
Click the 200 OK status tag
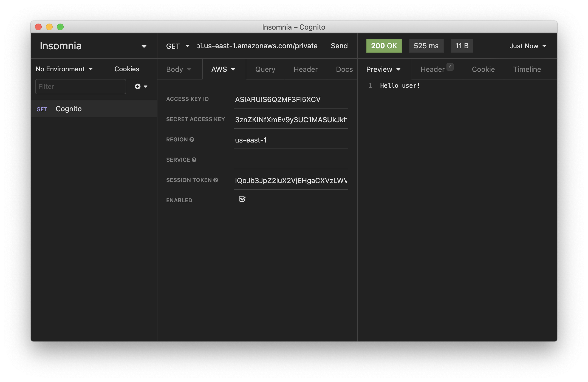(x=384, y=46)
